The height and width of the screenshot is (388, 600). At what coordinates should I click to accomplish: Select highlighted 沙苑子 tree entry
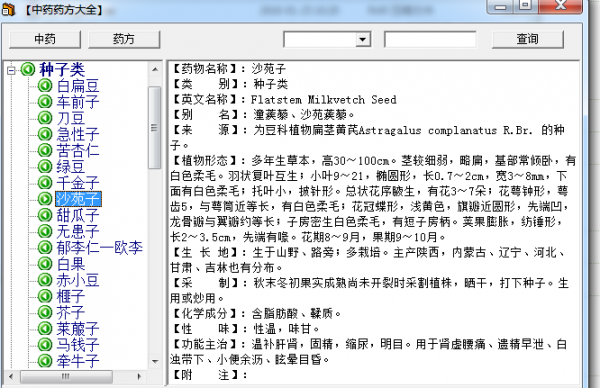pos(78,199)
